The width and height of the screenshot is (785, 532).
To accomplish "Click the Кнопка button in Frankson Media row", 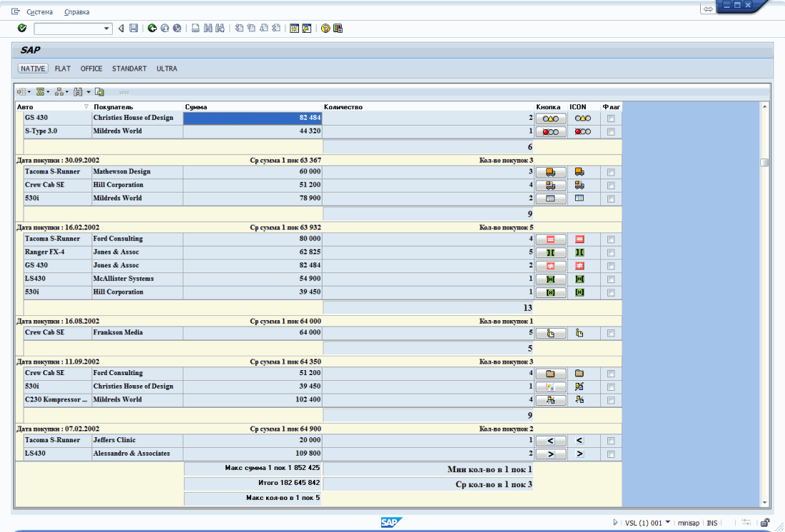I will click(551, 333).
